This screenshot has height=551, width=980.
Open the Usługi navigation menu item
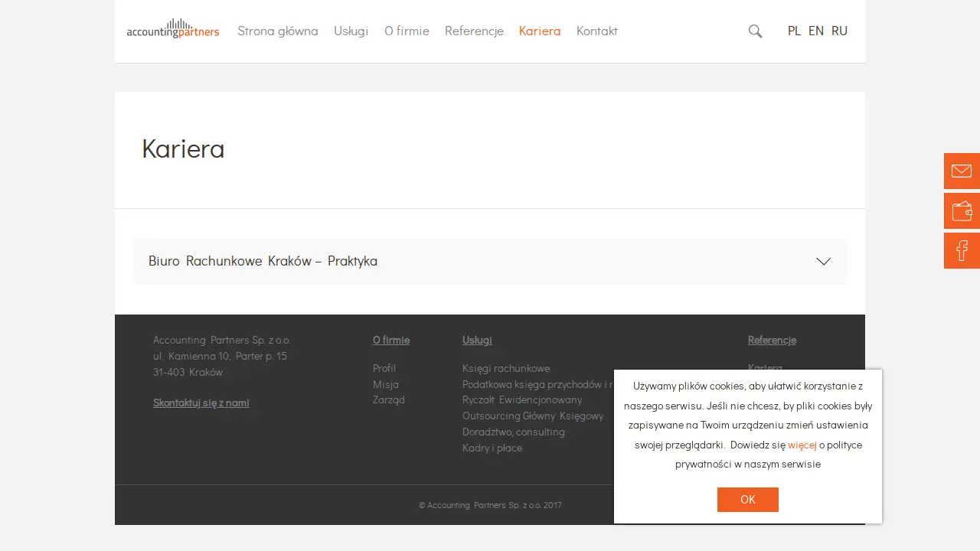coord(351,31)
